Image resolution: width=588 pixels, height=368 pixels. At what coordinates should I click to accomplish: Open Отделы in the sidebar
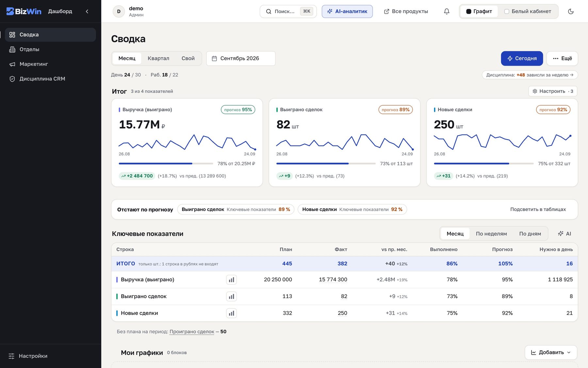50,49
